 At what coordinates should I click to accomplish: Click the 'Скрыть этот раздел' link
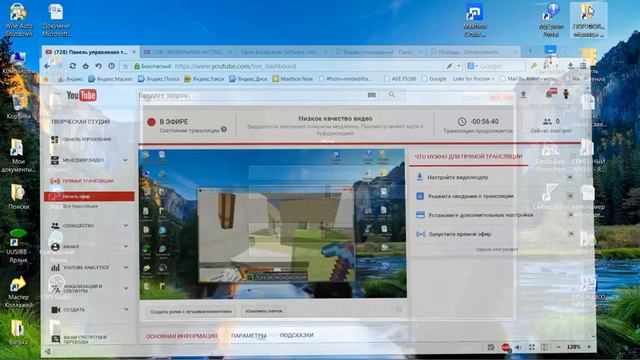coord(496,249)
